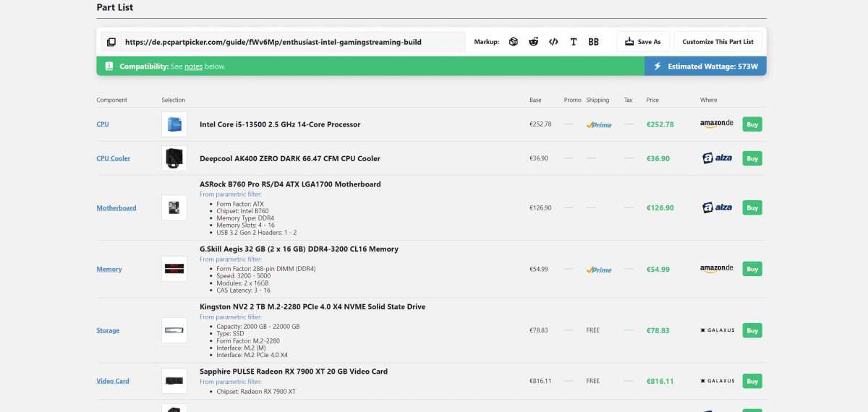
Task: Click the Prime shipping icon in Memory row
Action: [599, 270]
